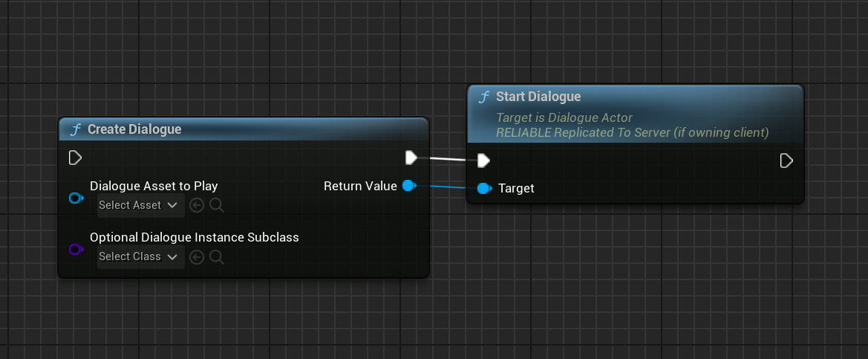Viewport: 868px width, 359px height.
Task: Click the RELIABLE Replicated To Server text
Action: [x=632, y=132]
